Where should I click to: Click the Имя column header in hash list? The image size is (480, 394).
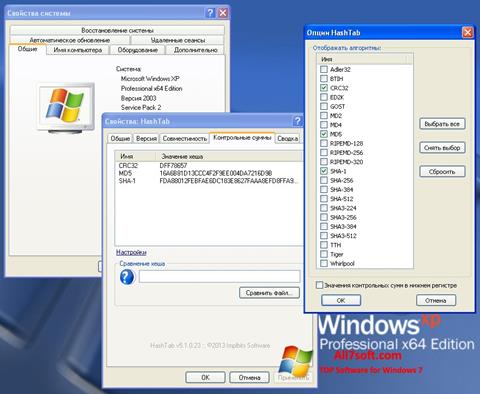pyautogui.click(x=135, y=156)
